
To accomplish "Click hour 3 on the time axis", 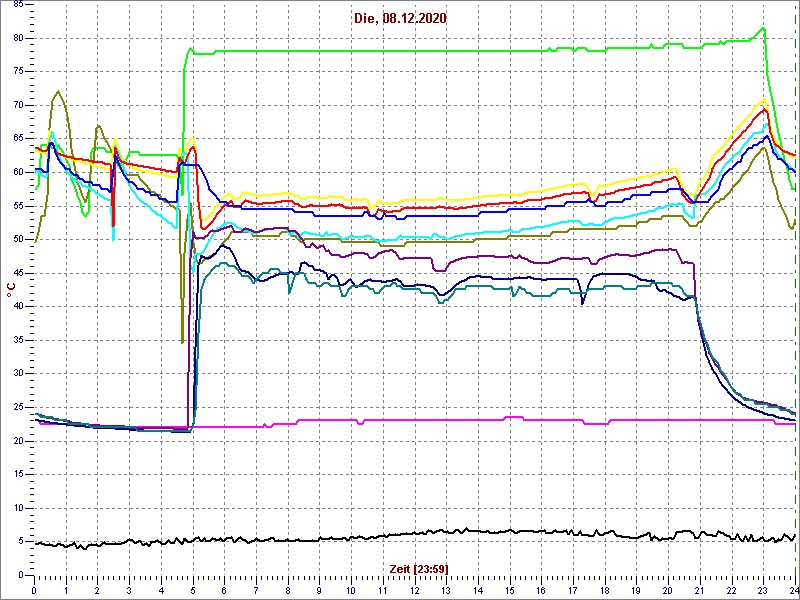I will (129, 589).
